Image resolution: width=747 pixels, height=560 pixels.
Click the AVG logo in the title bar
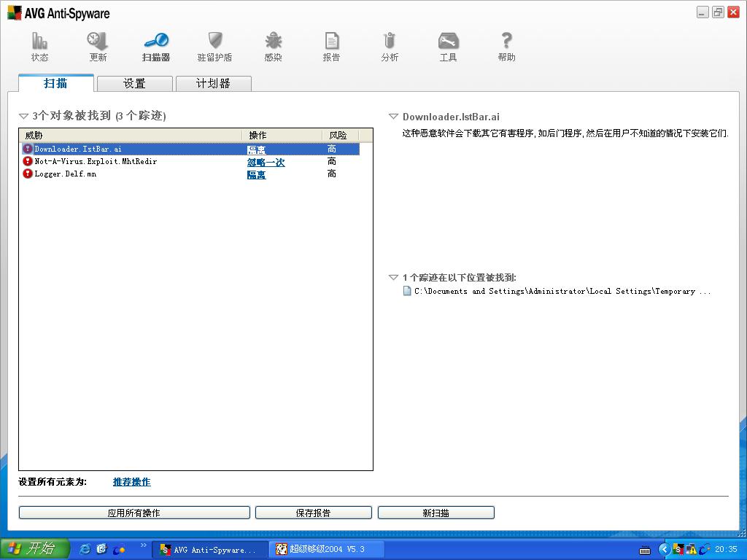pos(15,13)
